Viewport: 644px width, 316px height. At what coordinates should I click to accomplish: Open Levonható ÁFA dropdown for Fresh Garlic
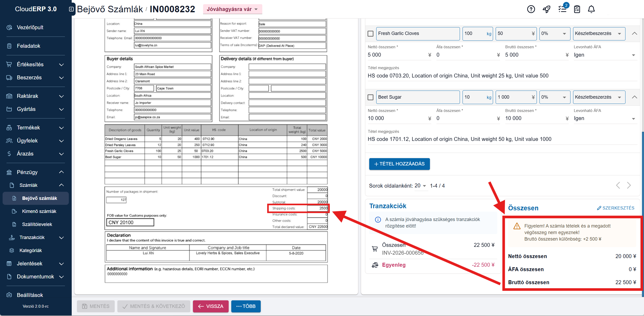(605, 55)
